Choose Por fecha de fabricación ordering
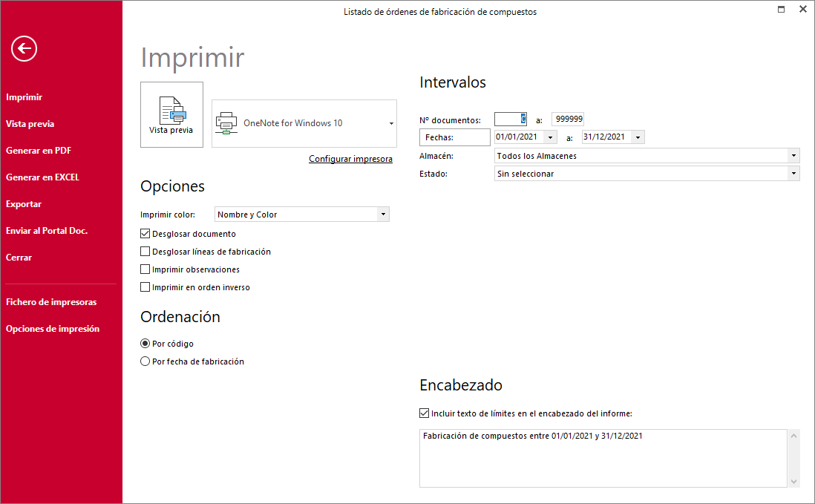Image resolution: width=815 pixels, height=504 pixels. point(145,361)
